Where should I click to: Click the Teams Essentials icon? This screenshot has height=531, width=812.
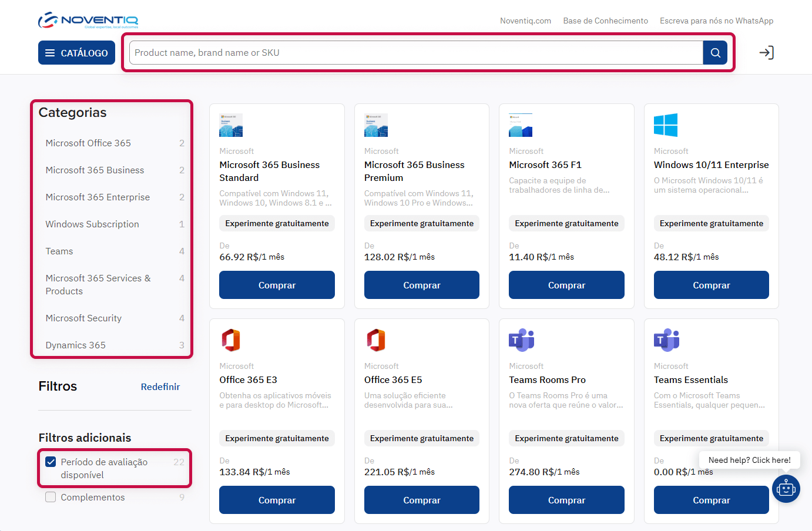(665, 340)
